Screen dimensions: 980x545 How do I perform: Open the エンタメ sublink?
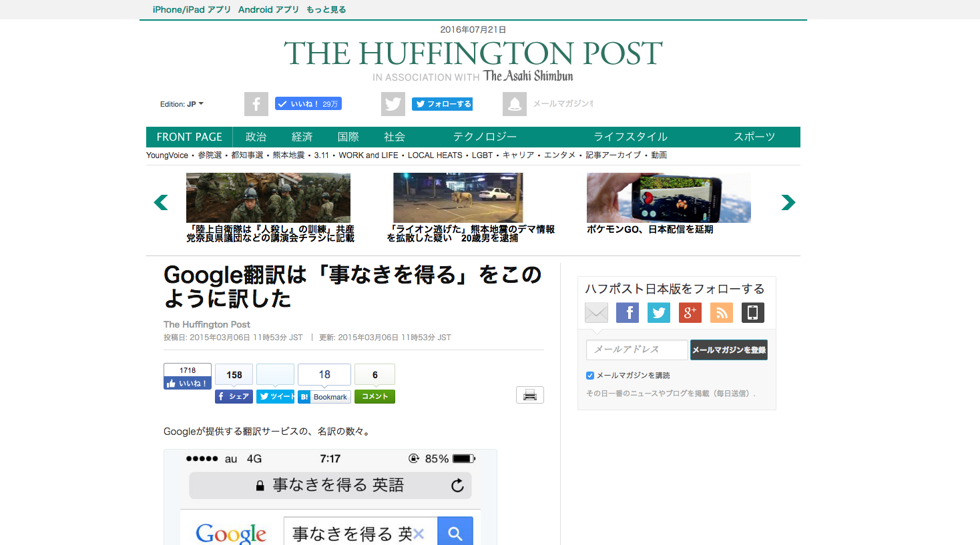[559, 155]
